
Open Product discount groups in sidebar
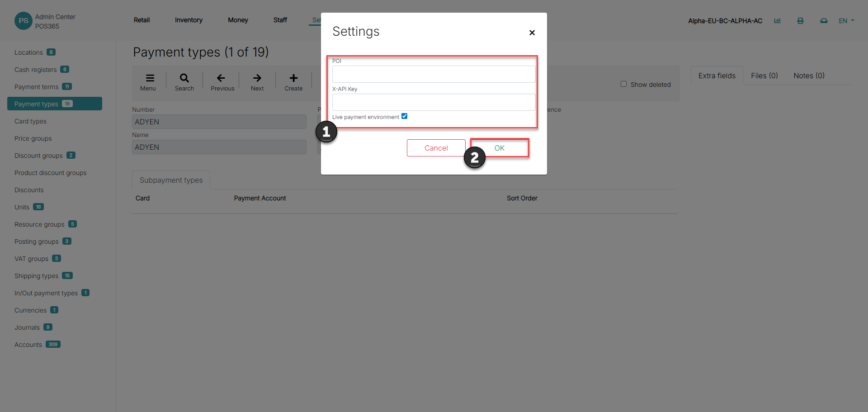(x=50, y=173)
